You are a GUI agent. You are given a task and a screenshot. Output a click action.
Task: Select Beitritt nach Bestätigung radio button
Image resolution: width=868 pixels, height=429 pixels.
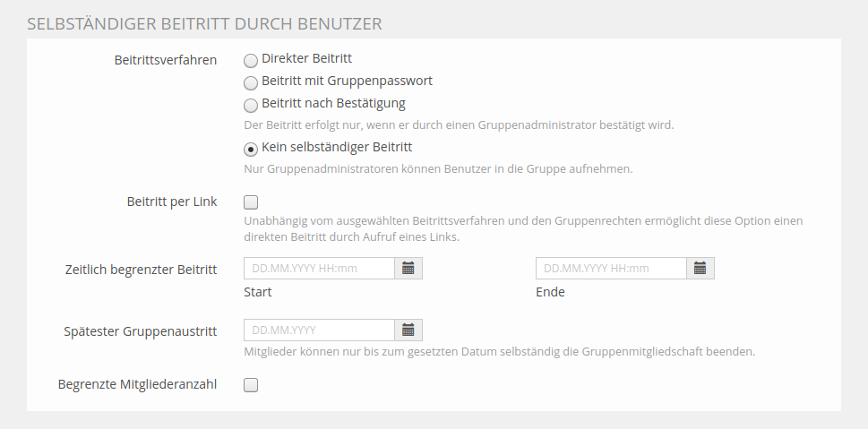[251, 105]
